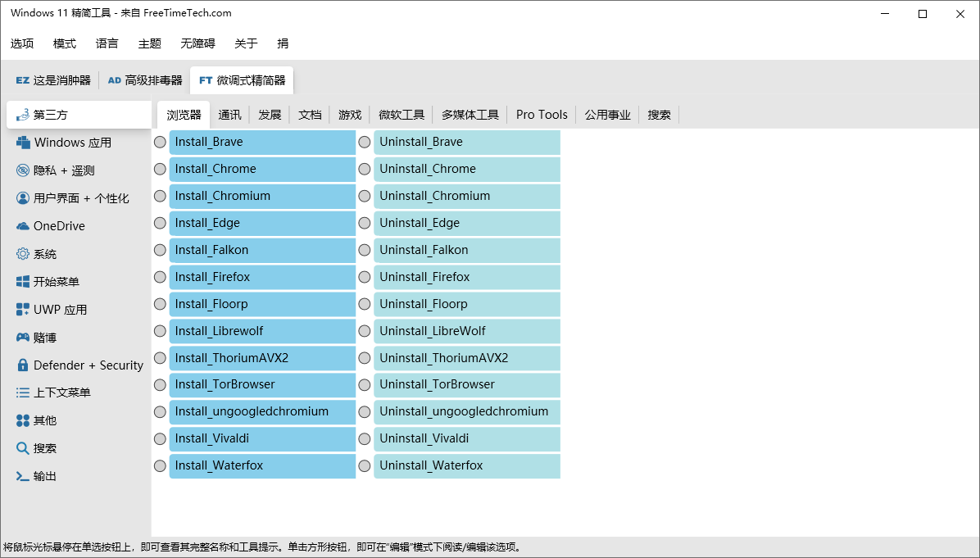Open the 关于 menu
The height and width of the screenshot is (558, 980).
click(246, 43)
